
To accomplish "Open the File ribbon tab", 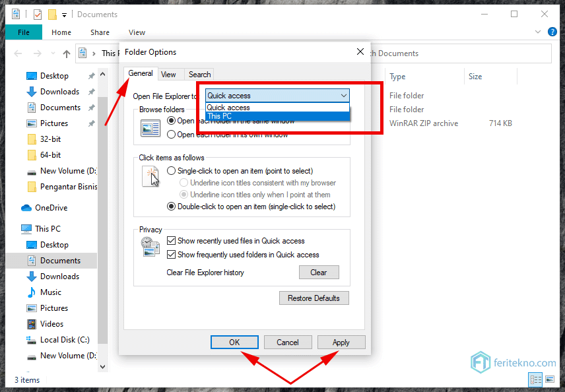I will (24, 32).
